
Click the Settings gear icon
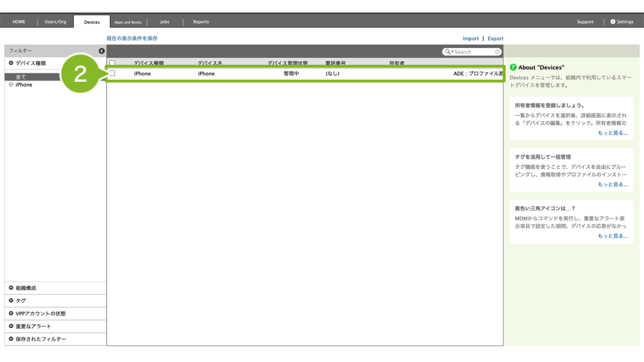tap(613, 22)
